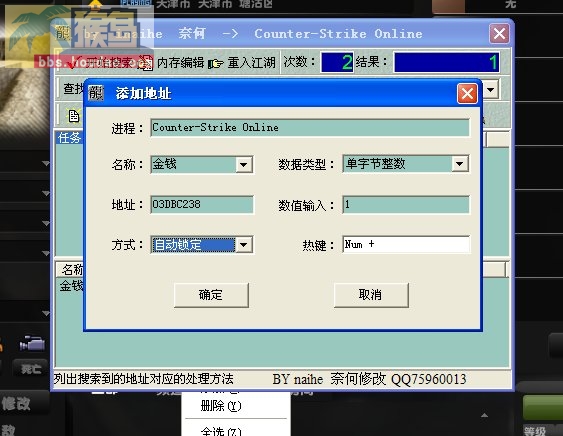This screenshot has height=436, width=563.
Task: Close the main Counter-Strike Online trainer window
Action: (x=499, y=34)
